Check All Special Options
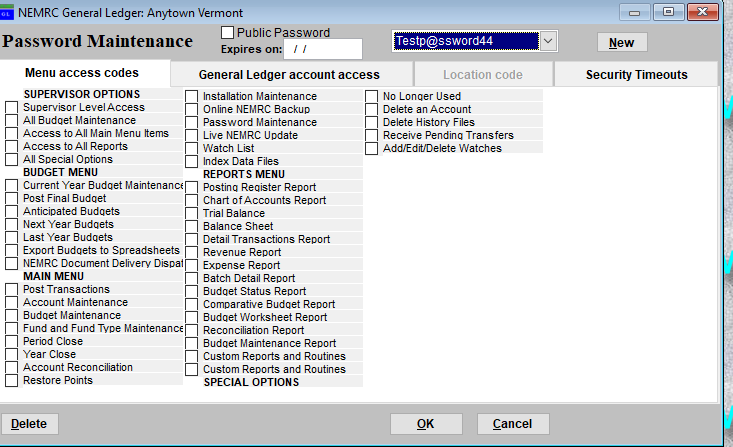The image size is (733, 447). (x=12, y=159)
